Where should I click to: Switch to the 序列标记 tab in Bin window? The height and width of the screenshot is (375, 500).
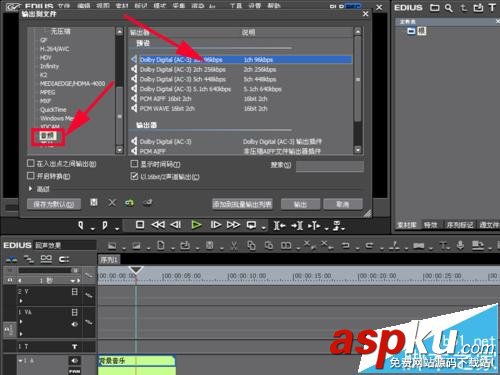[460, 225]
